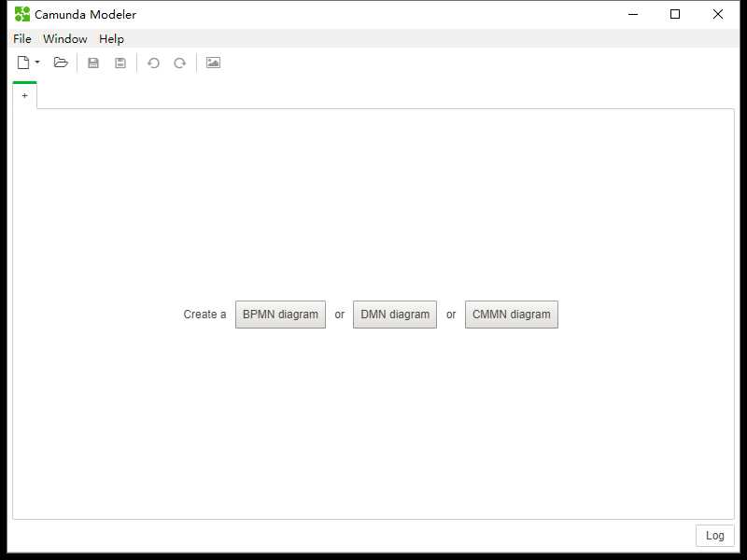Click the new file icon in toolbar

pyautogui.click(x=23, y=63)
